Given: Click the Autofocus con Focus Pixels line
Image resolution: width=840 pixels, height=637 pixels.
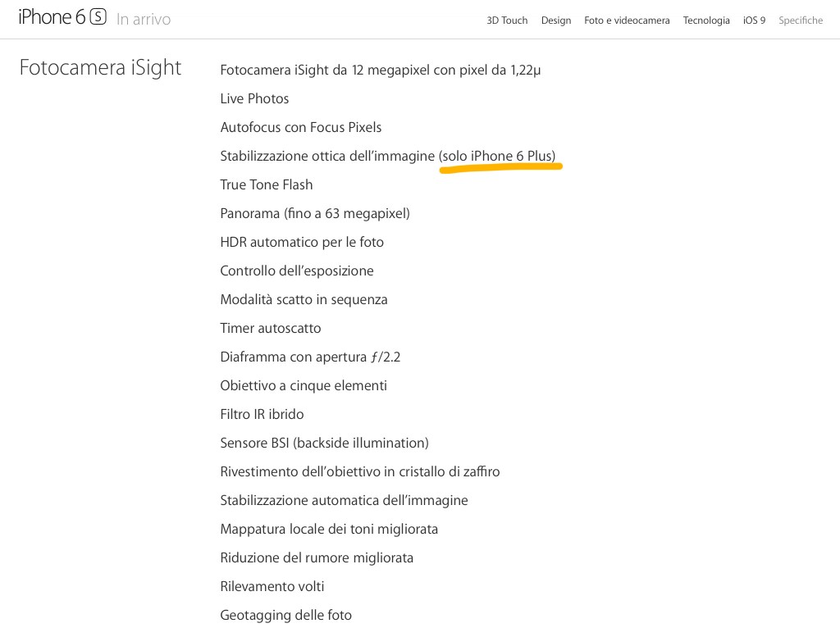Looking at the screenshot, I should coord(300,128).
